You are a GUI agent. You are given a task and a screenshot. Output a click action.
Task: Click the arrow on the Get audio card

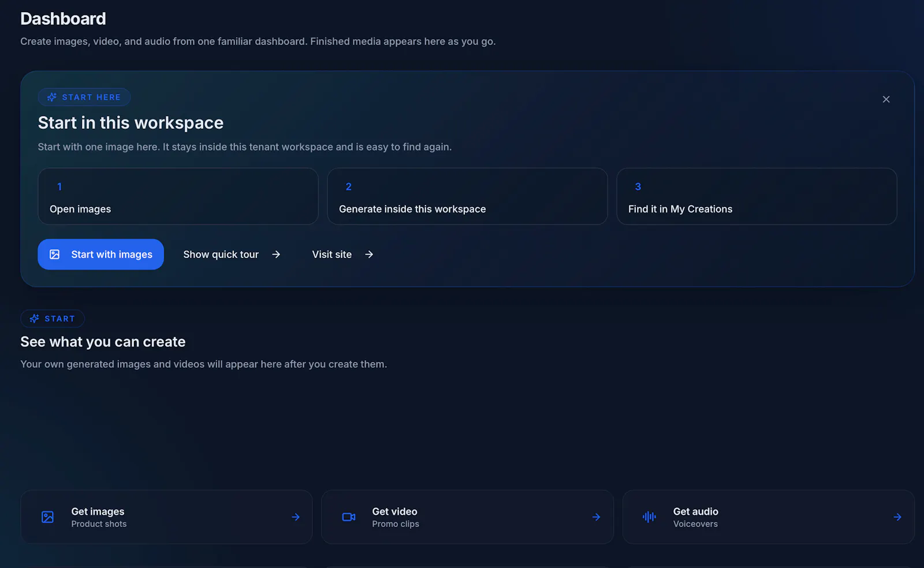click(x=897, y=517)
